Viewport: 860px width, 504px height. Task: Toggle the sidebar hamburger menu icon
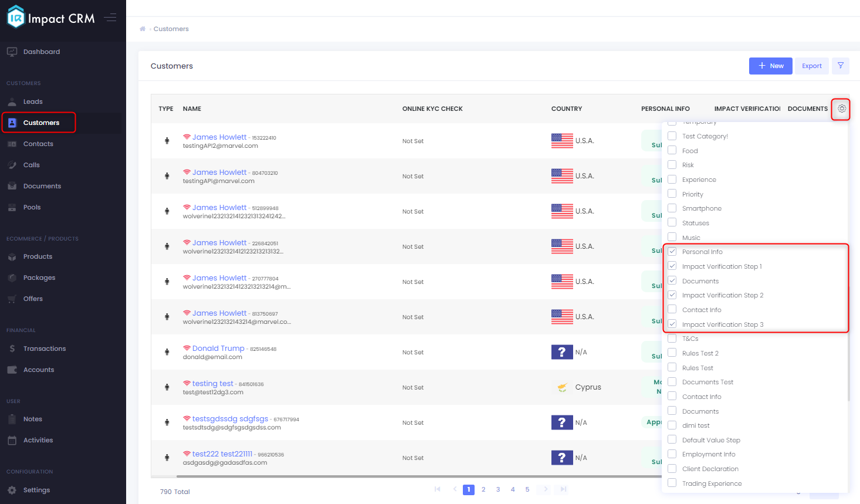pos(110,18)
